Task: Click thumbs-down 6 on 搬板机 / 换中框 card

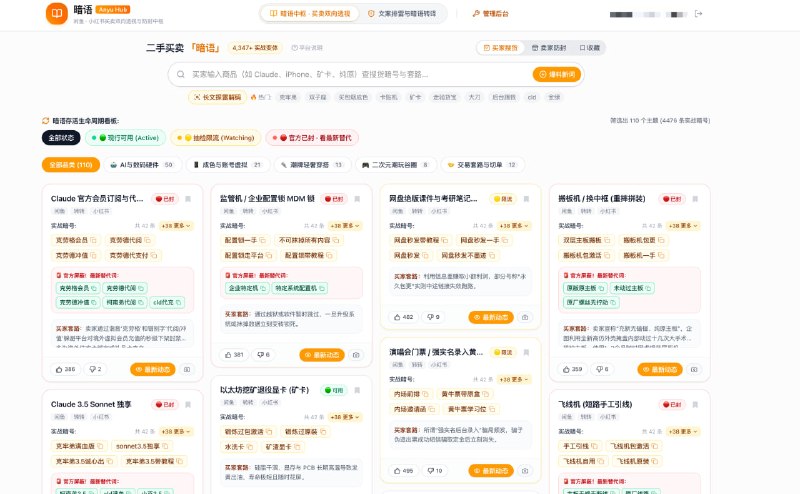Action: click(603, 369)
